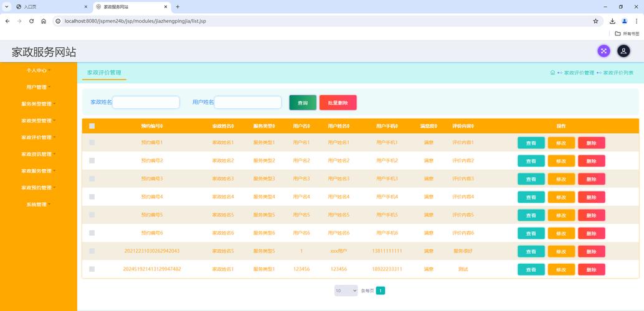Open the 家政预约管理 sidebar menu item
This screenshot has height=311, width=644.
(38, 188)
